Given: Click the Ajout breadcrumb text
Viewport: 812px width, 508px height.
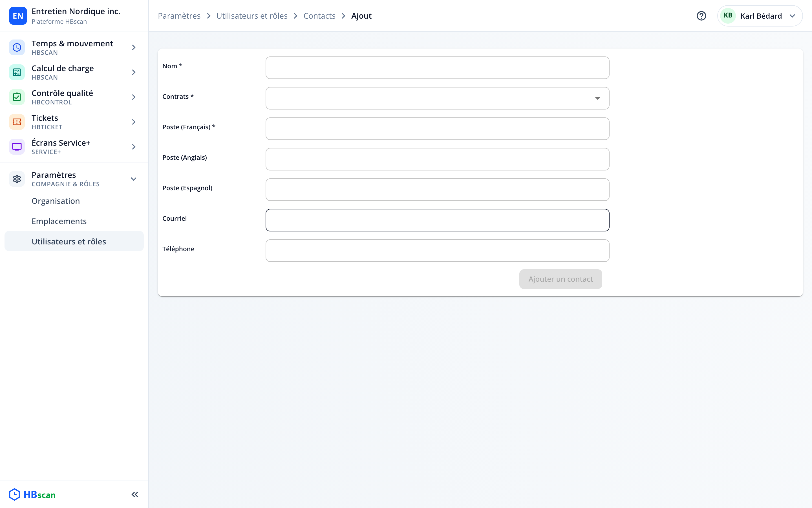Looking at the screenshot, I should (361, 16).
